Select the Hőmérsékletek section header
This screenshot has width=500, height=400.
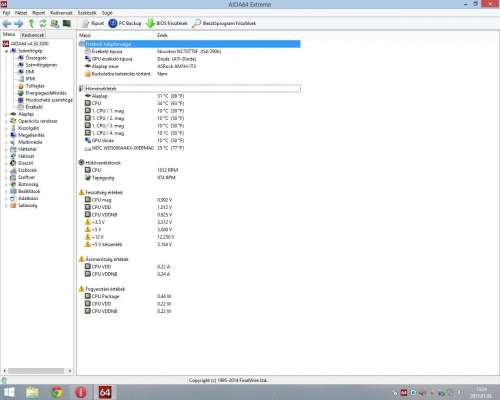tap(189, 89)
